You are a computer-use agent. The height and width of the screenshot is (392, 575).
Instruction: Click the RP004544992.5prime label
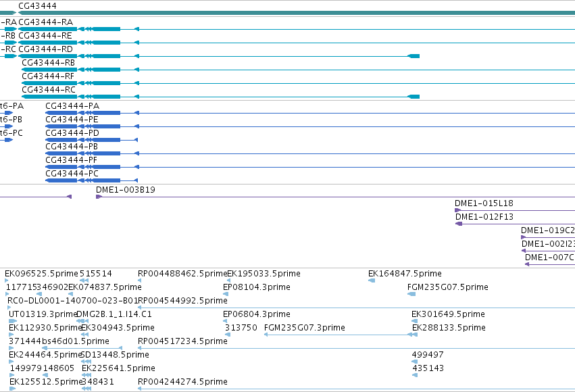click(x=182, y=301)
